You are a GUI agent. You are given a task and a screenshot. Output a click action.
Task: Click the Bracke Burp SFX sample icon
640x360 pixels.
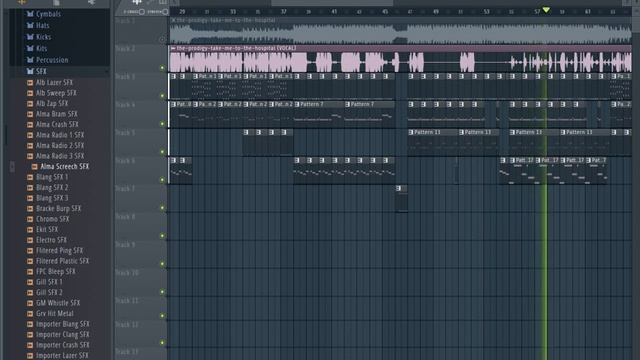point(30,209)
